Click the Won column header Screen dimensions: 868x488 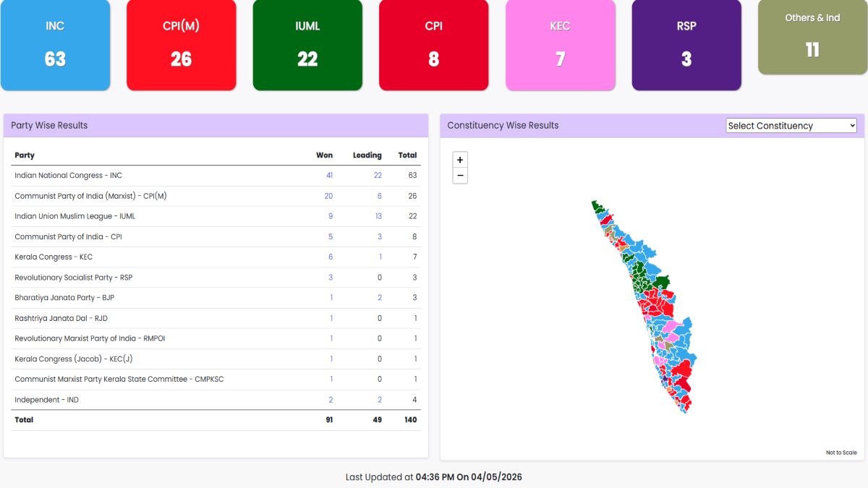[x=325, y=155]
